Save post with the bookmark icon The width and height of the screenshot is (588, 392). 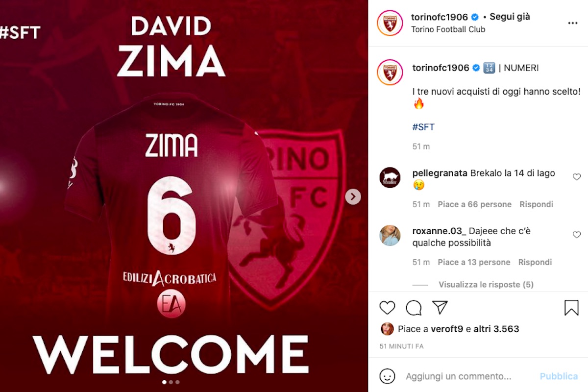coord(571,308)
